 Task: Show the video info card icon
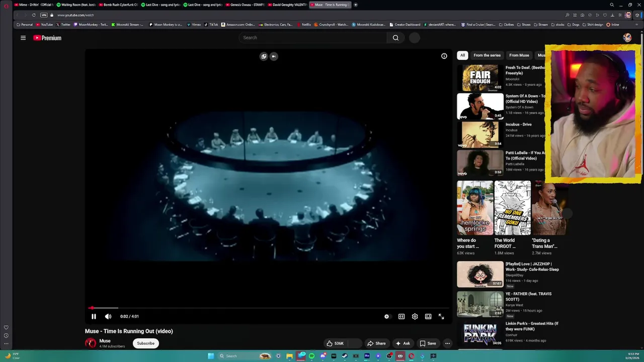[x=444, y=56]
